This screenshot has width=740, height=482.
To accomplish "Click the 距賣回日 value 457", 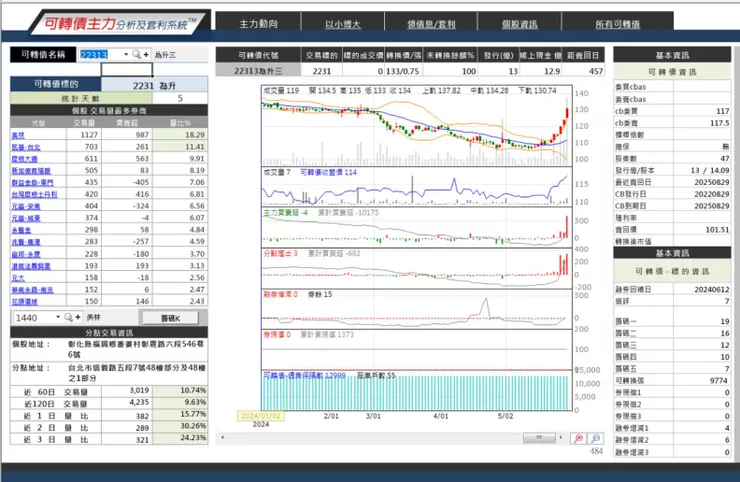I will point(584,71).
